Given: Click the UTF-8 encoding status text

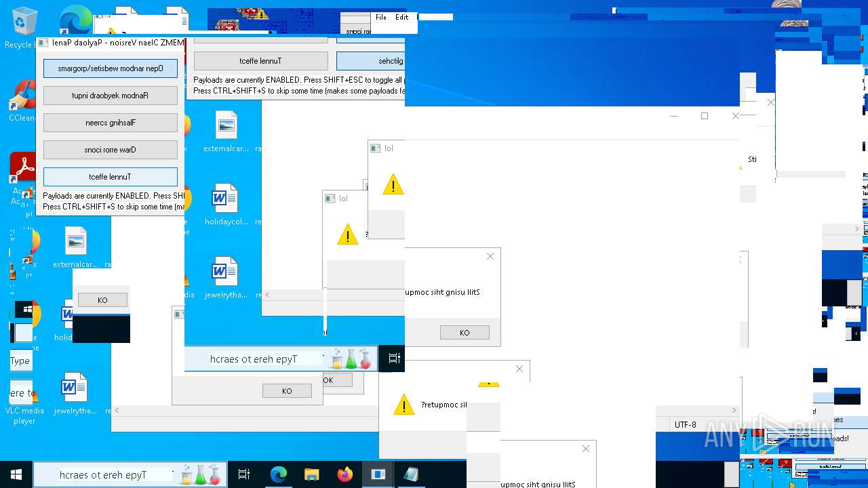Looking at the screenshot, I should point(685,425).
